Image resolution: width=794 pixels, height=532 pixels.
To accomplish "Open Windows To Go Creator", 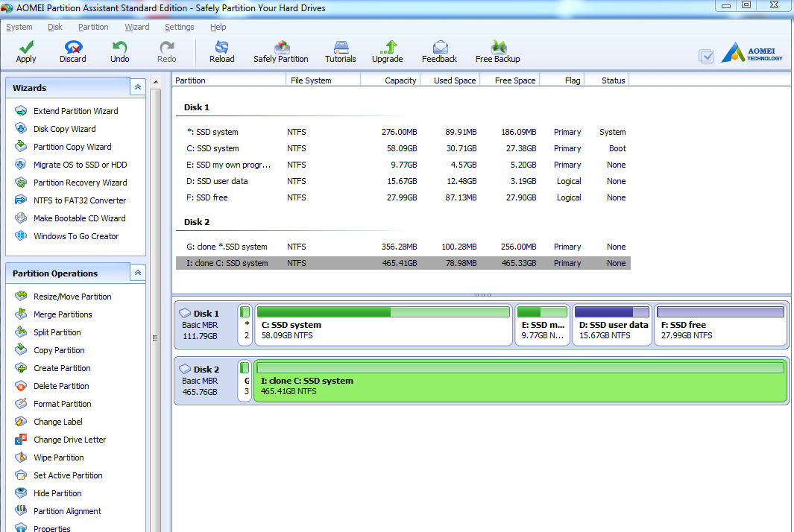I will pos(76,236).
